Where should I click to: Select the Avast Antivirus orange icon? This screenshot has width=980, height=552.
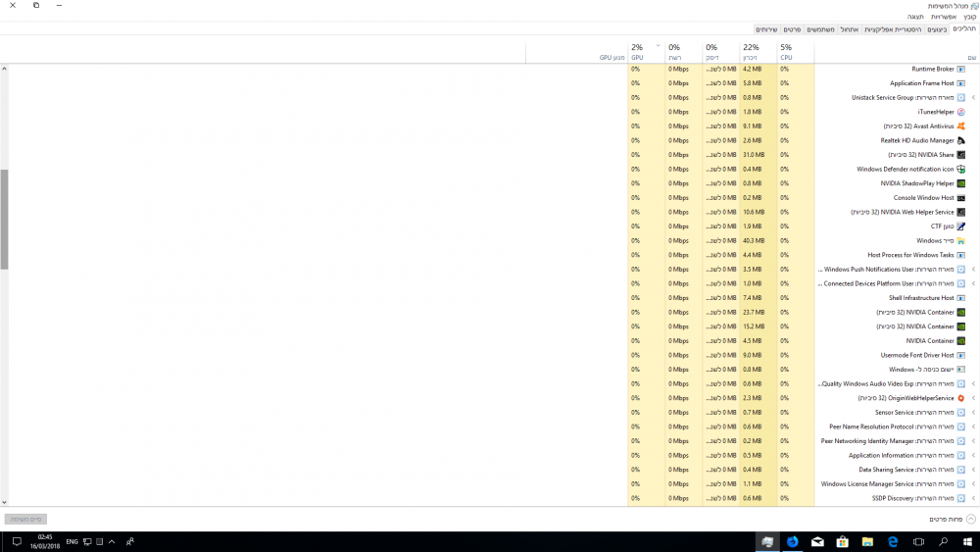(x=961, y=126)
